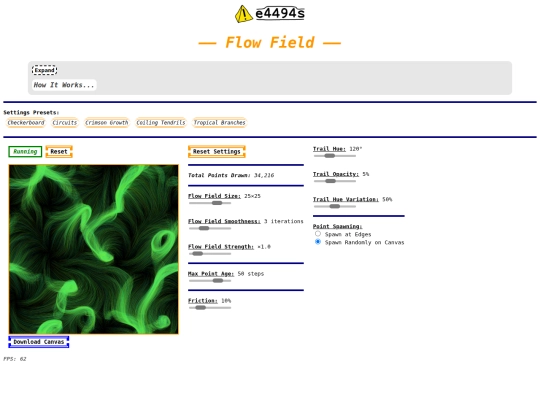This screenshot has height=405, width=540.
Task: Toggle the Running state button
Action: 25,152
